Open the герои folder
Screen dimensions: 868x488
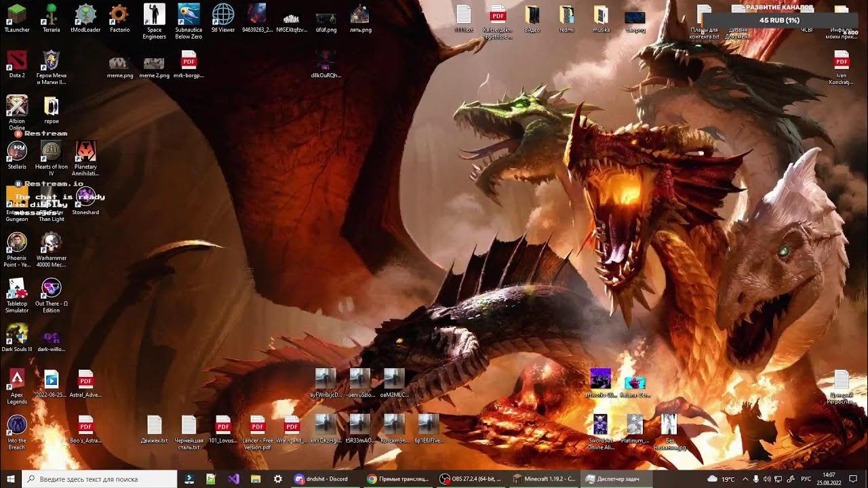[52, 110]
